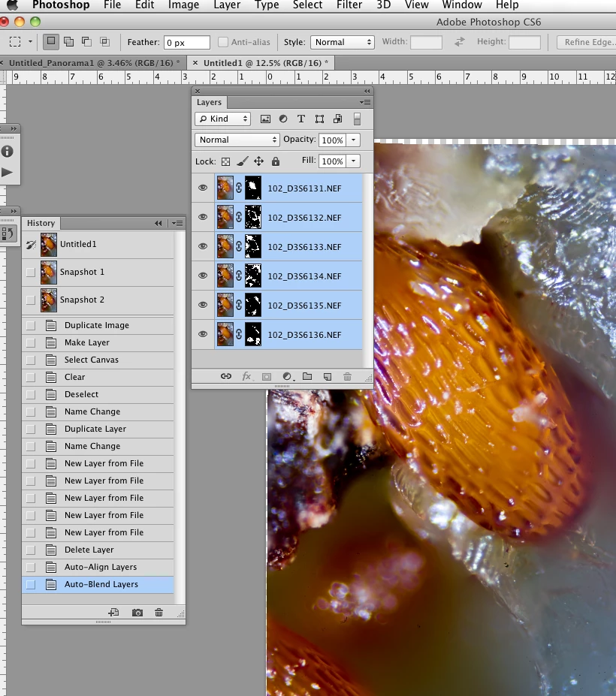Click the Feather input field
Image resolution: width=616 pixels, height=696 pixels.
186,42
